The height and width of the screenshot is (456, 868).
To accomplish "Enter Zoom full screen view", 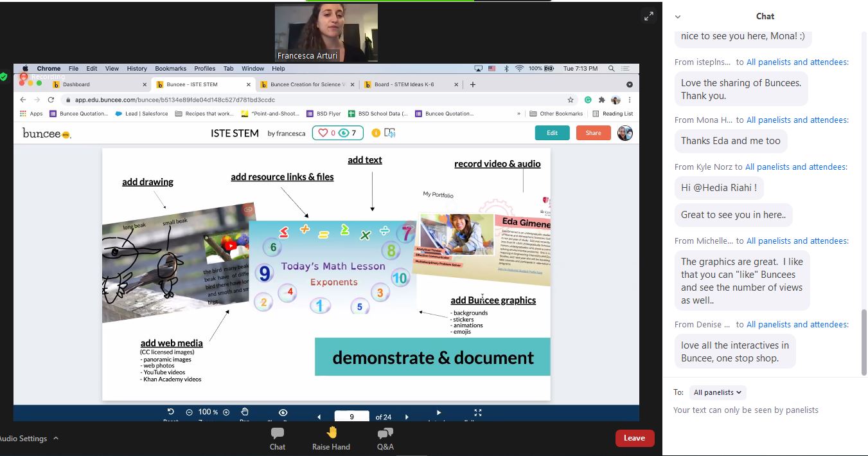I will pyautogui.click(x=649, y=17).
